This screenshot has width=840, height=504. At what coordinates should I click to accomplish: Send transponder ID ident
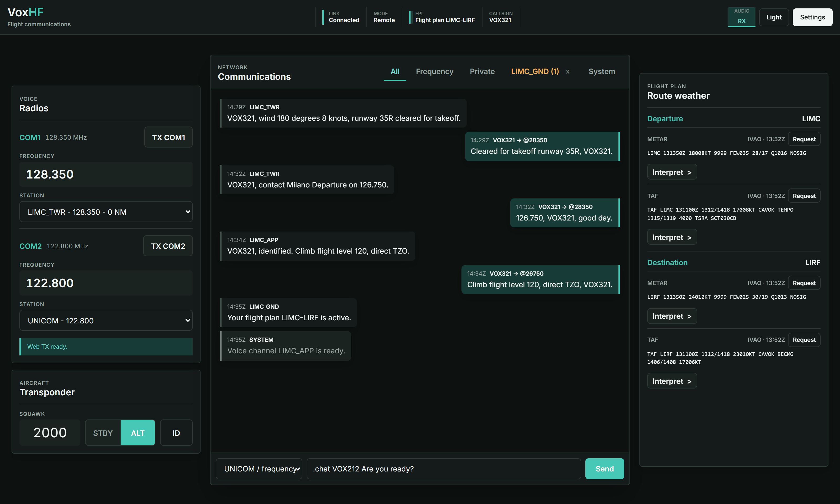point(176,433)
